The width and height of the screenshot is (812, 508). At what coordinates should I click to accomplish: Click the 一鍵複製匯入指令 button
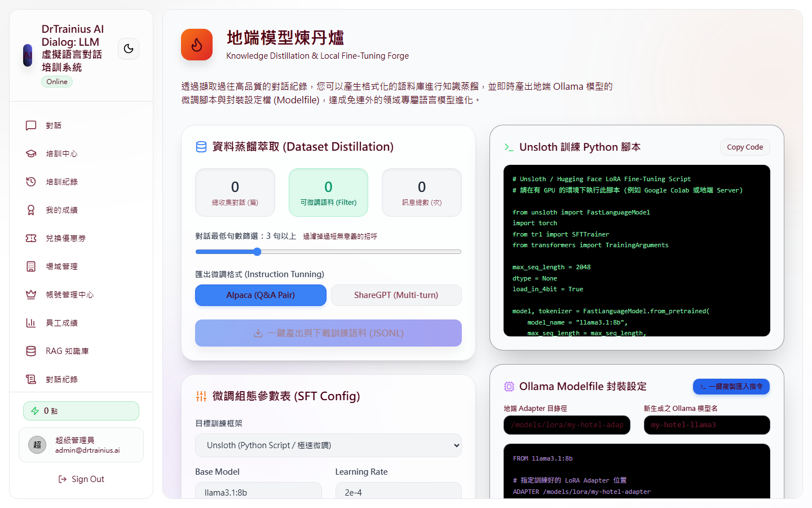pyautogui.click(x=731, y=387)
